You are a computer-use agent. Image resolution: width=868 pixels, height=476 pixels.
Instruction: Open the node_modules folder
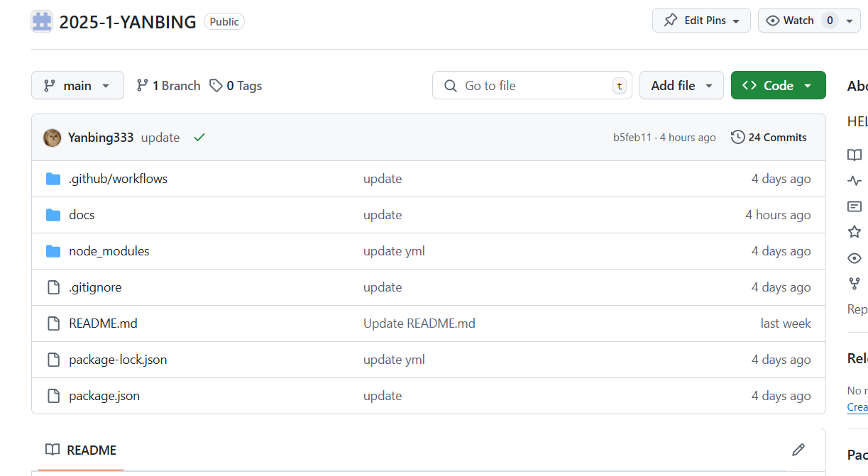point(109,251)
